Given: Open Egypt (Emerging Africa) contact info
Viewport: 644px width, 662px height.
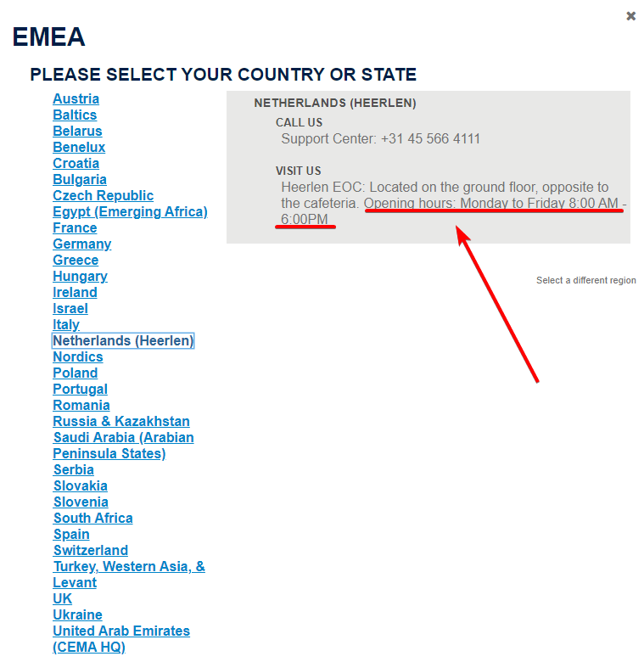Looking at the screenshot, I should [x=130, y=211].
